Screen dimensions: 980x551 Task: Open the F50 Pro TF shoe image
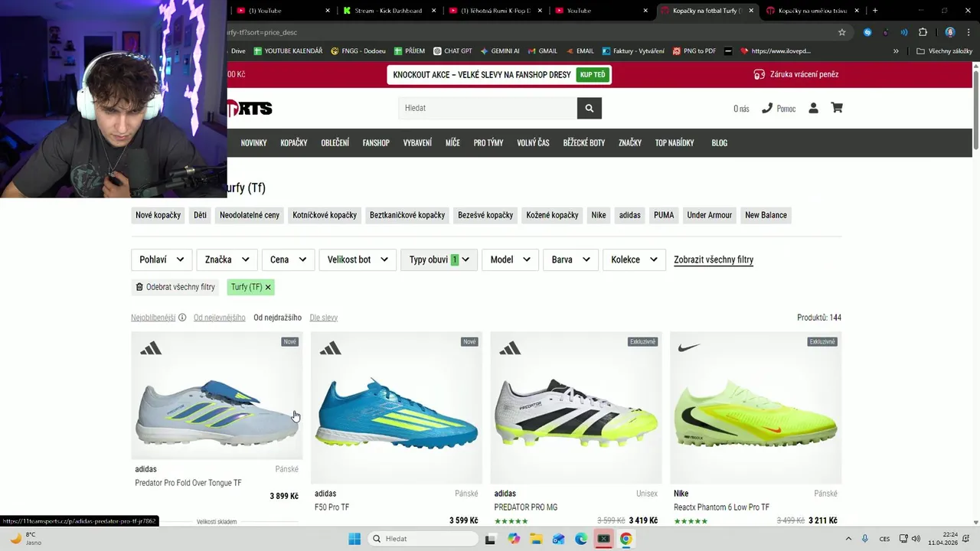(397, 408)
